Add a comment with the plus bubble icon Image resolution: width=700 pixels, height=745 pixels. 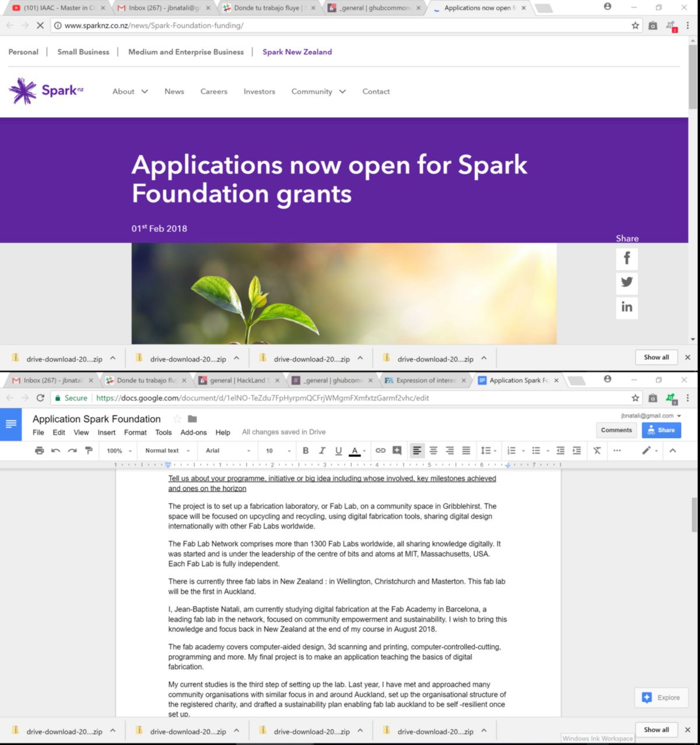click(397, 450)
